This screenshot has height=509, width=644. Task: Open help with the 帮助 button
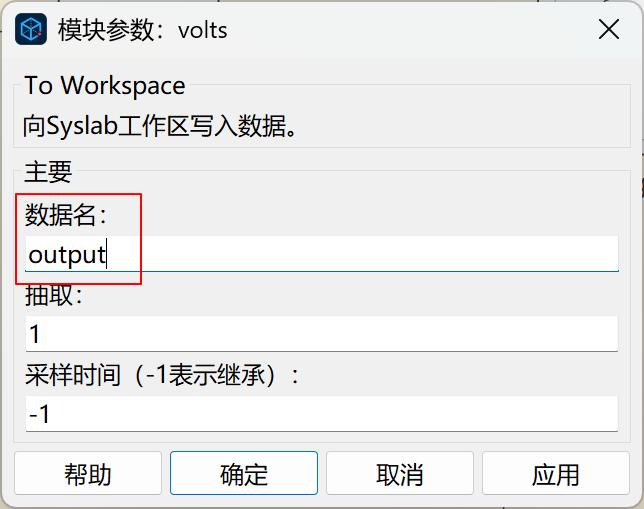point(88,473)
